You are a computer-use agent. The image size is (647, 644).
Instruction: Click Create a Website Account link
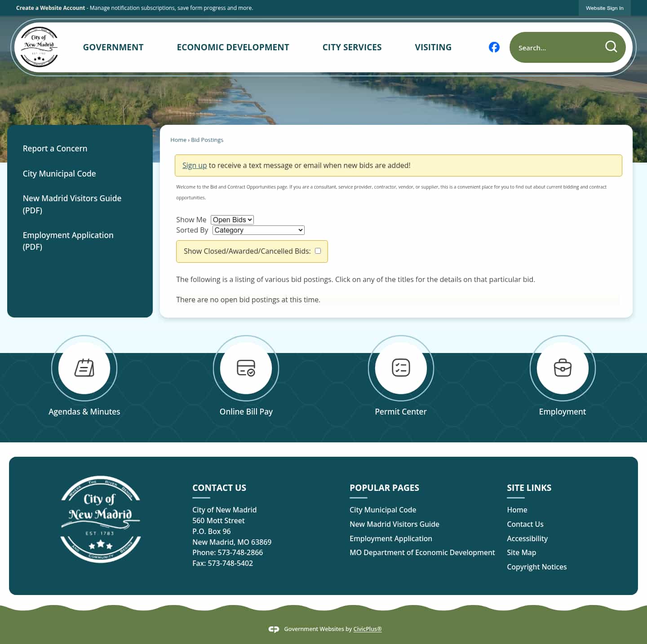(x=50, y=8)
